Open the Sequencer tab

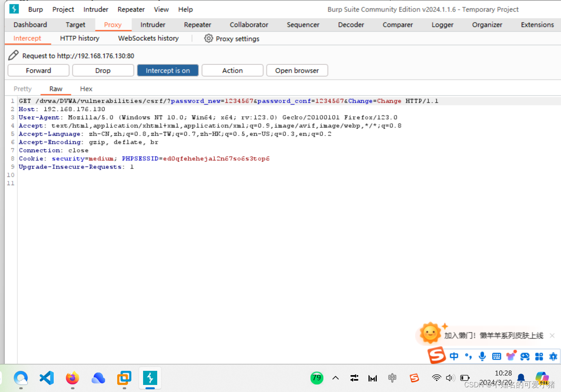pyautogui.click(x=303, y=25)
